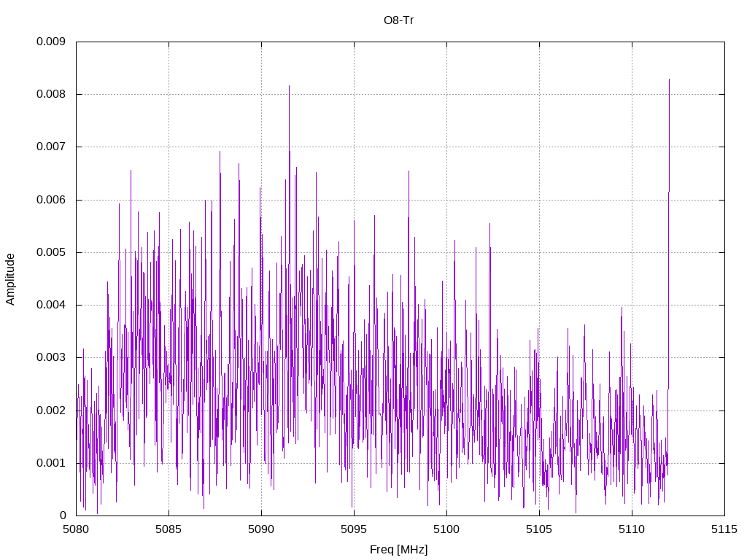Click the 0.004 y-axis tick label
The image size is (747, 560).
[51, 305]
